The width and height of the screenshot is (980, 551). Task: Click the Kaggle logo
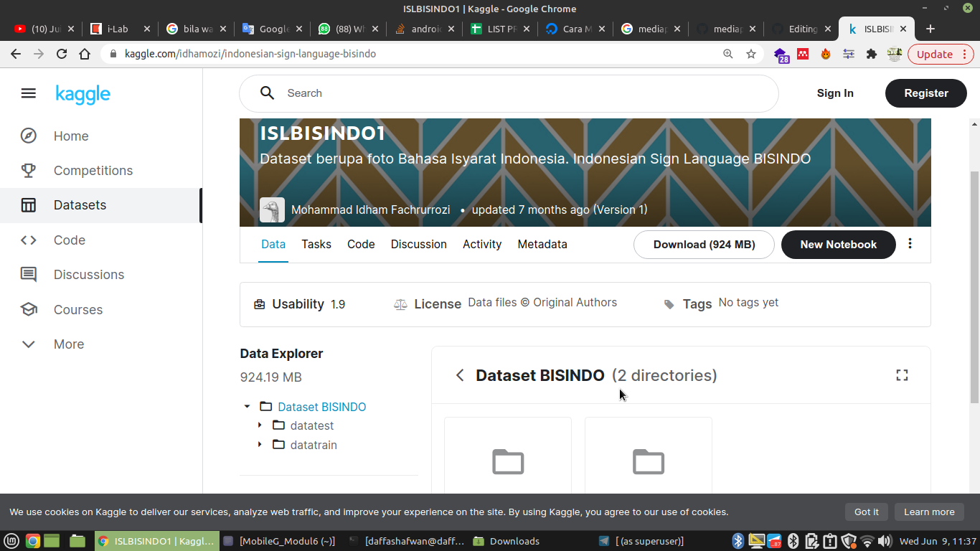(83, 94)
